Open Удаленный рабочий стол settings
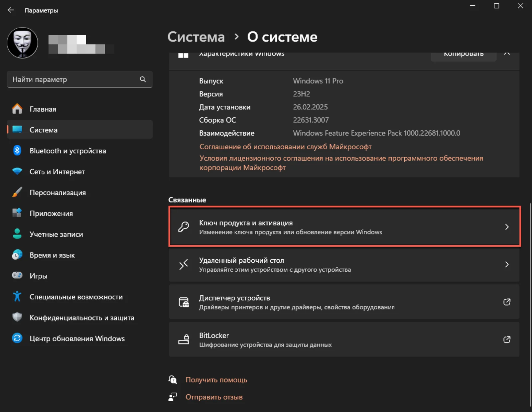This screenshot has height=412, width=532. click(344, 264)
